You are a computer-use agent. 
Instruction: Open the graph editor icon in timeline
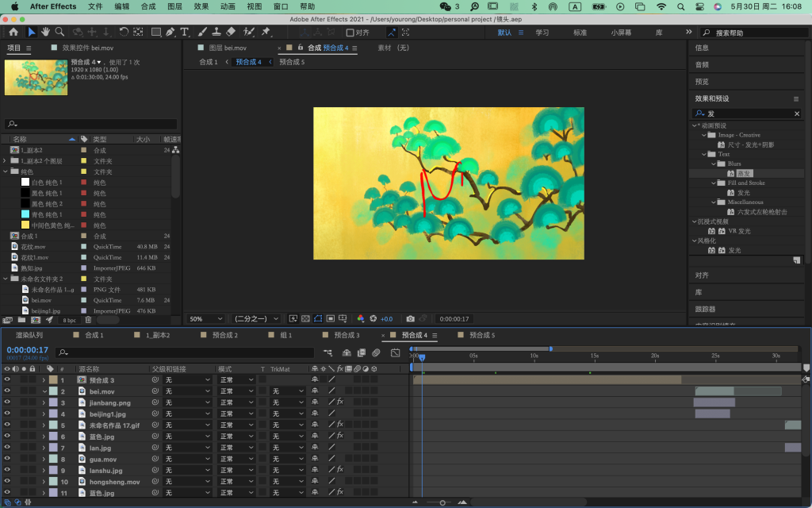pyautogui.click(x=395, y=353)
